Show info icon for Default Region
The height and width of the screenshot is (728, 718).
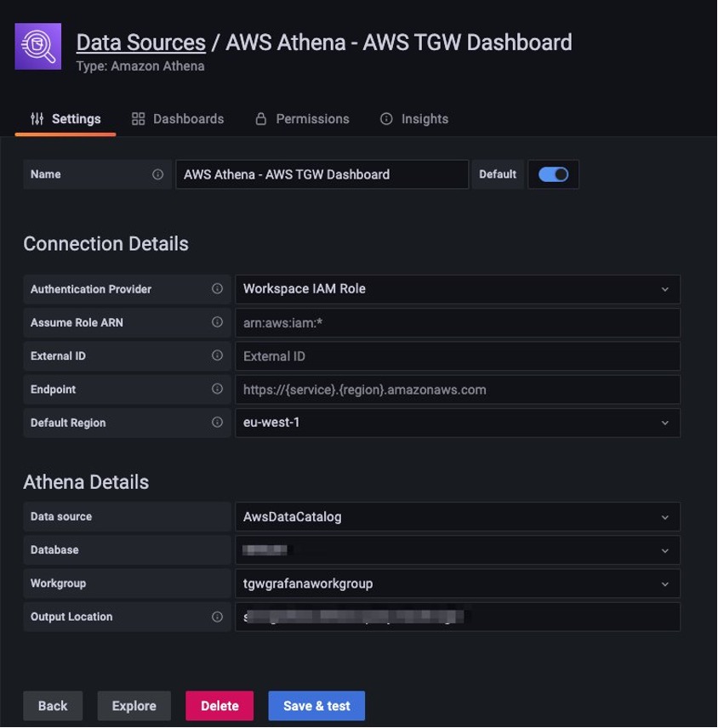tap(217, 423)
